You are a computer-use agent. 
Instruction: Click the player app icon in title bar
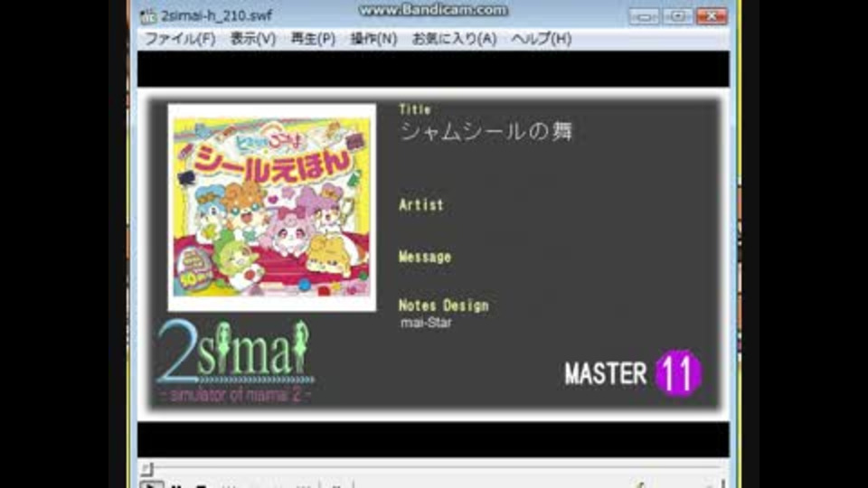(x=147, y=16)
